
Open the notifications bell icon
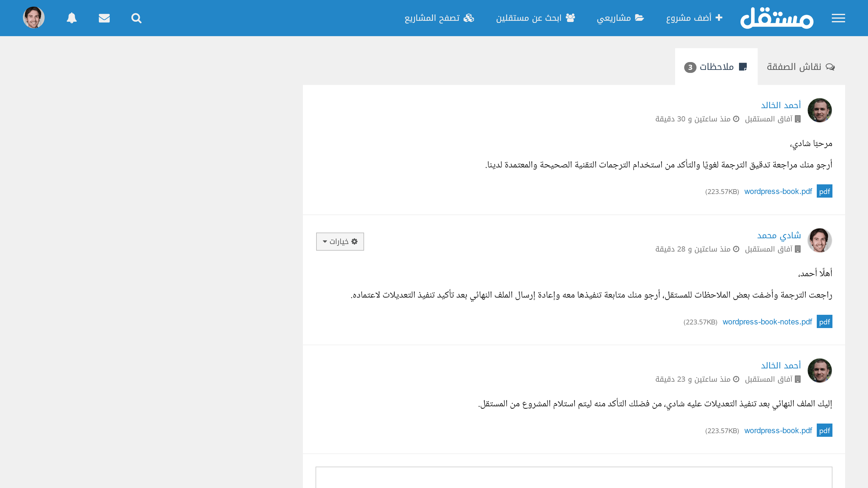71,18
